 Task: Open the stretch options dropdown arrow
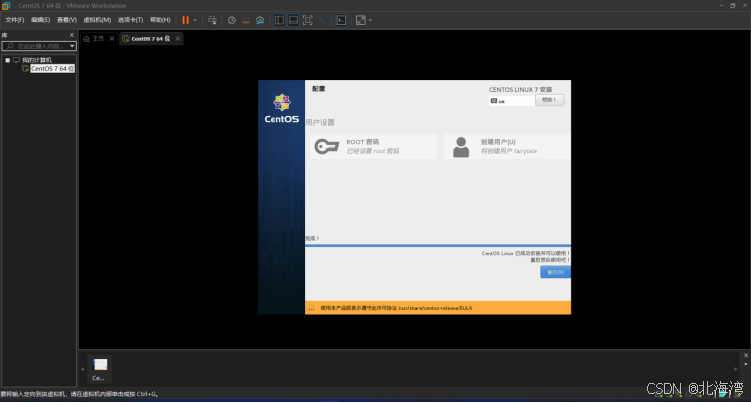[x=370, y=20]
